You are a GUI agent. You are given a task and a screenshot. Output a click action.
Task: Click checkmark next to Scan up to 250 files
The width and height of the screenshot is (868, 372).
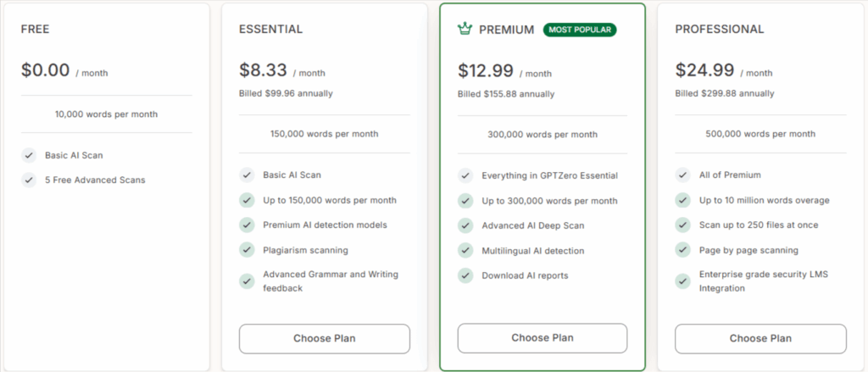click(x=682, y=225)
